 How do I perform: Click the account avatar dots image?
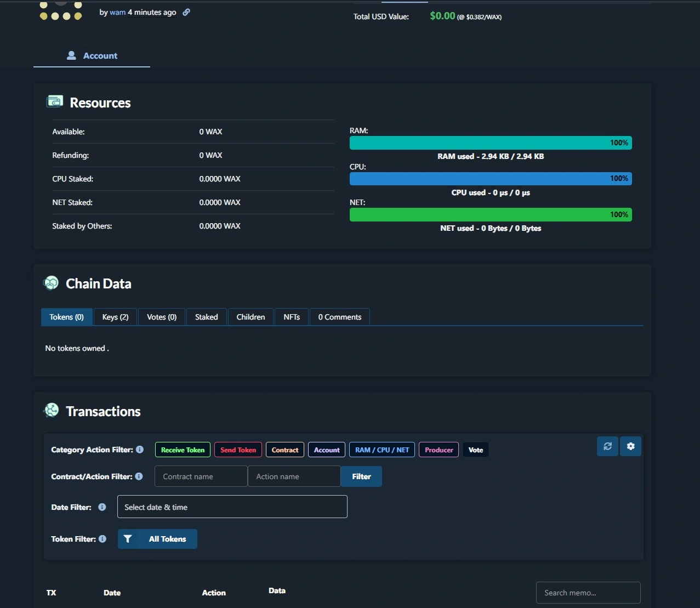point(61,10)
